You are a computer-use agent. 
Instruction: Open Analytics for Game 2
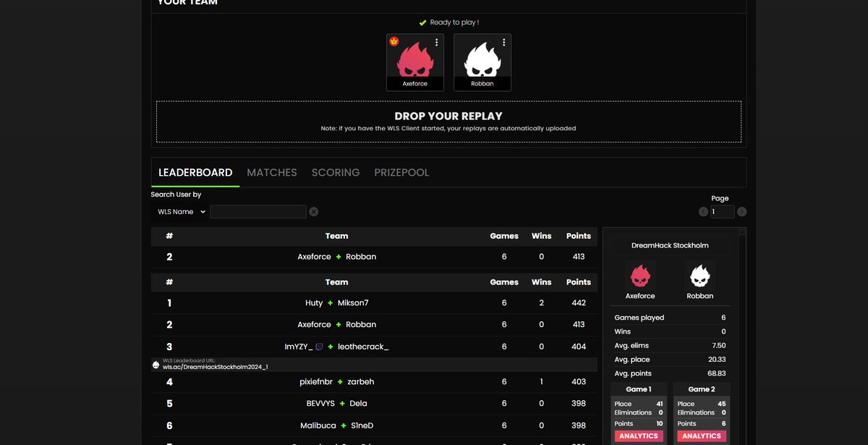click(x=702, y=436)
